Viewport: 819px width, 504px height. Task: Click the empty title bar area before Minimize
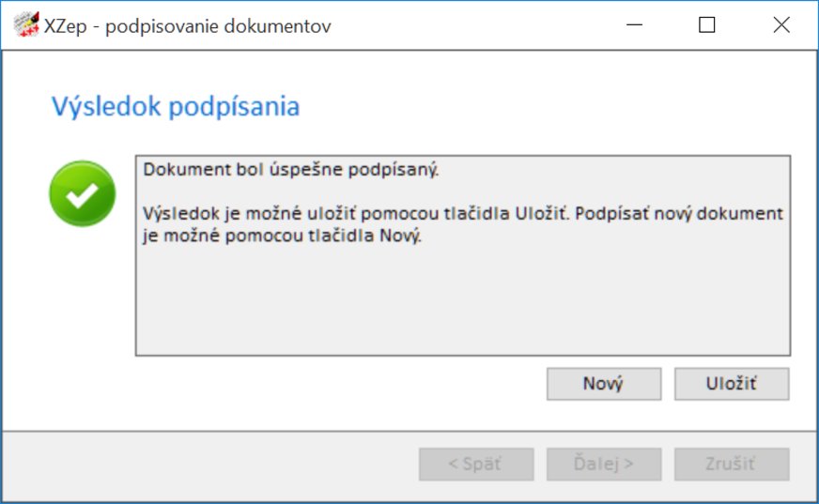point(470,25)
